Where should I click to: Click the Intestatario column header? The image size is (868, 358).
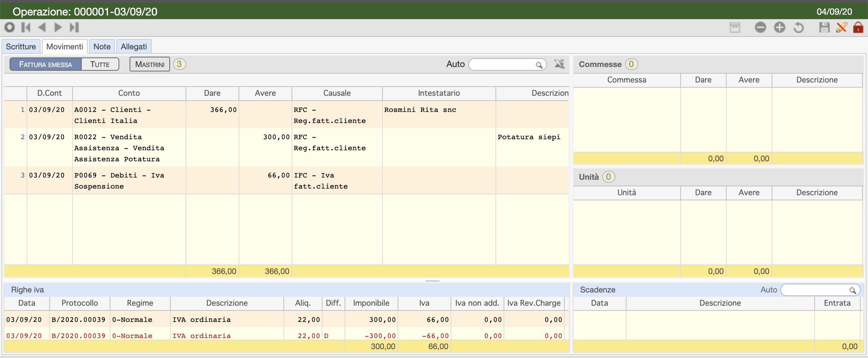point(439,93)
